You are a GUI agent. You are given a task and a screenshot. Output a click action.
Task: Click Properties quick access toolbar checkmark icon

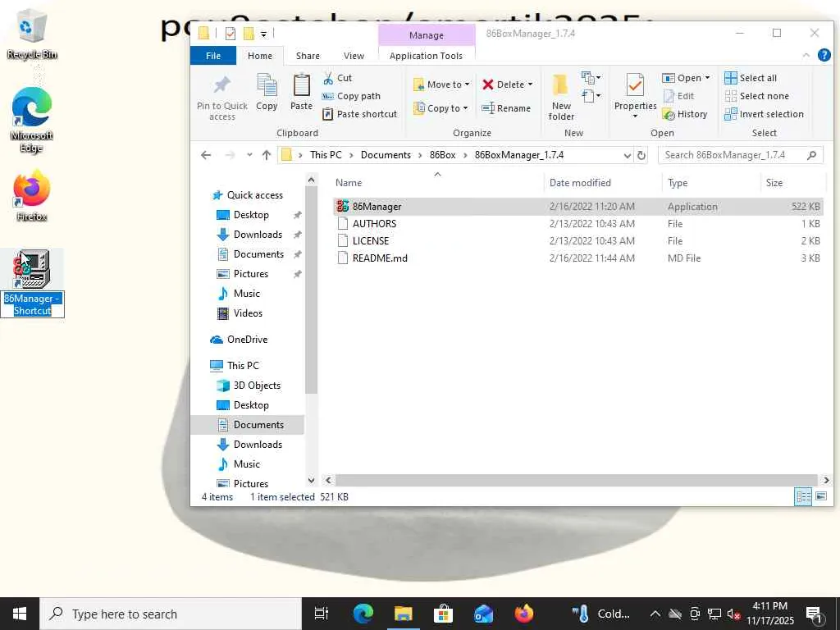tap(231, 34)
